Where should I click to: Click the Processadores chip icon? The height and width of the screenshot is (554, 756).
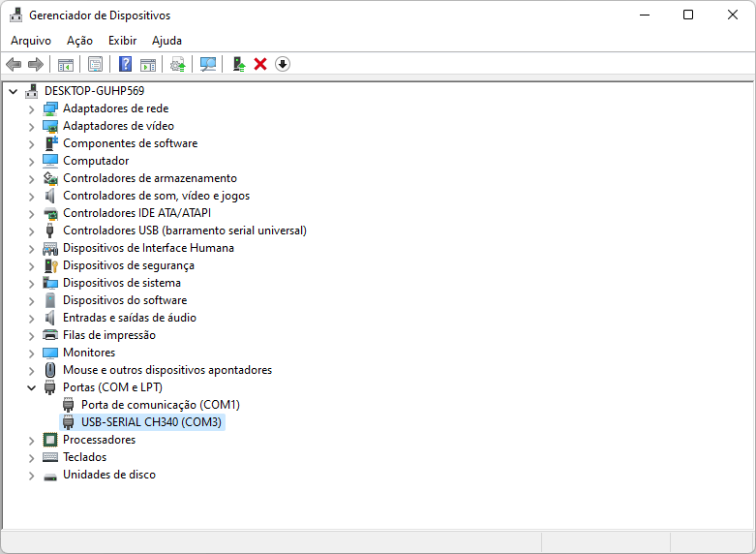point(50,440)
